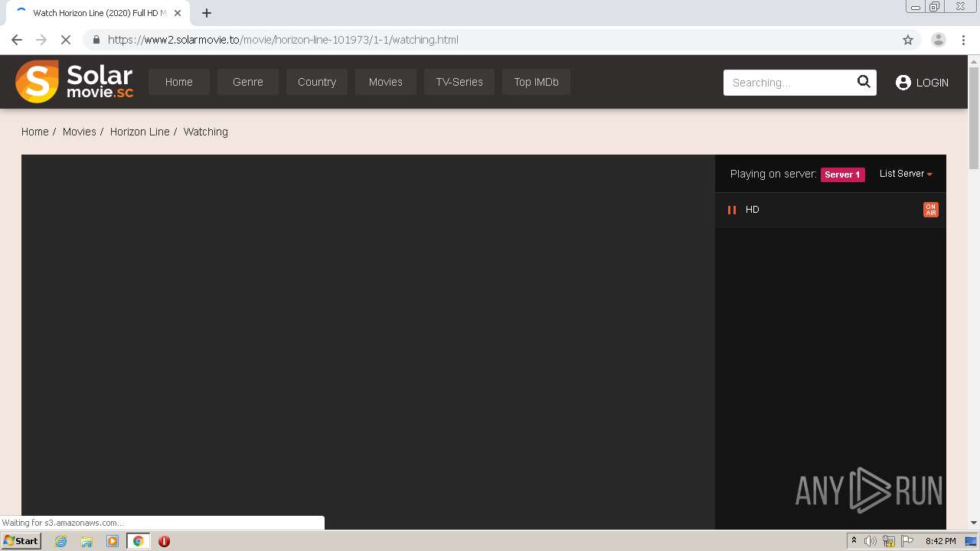980x551 pixels.
Task: Go to the TV-Series section
Action: [x=459, y=82]
